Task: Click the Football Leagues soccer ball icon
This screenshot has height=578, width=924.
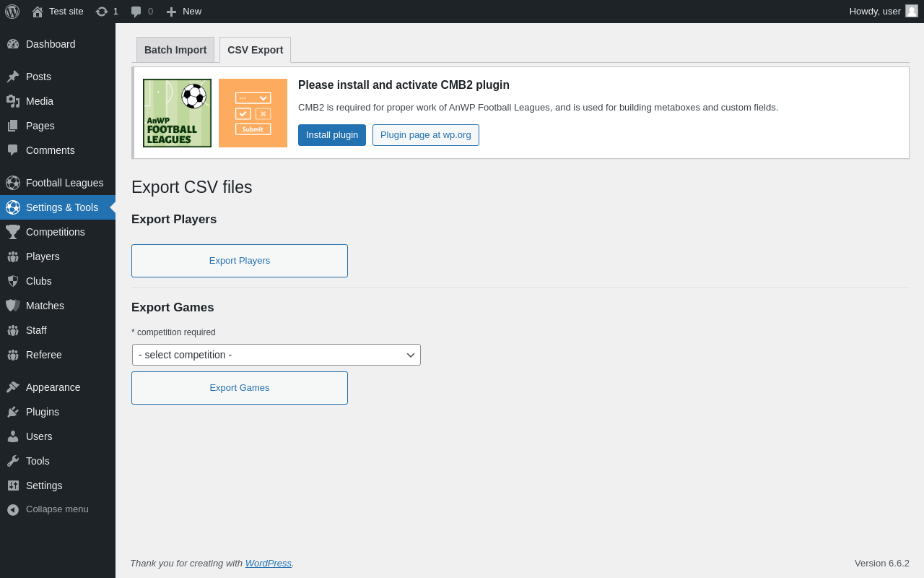Action: click(13, 183)
